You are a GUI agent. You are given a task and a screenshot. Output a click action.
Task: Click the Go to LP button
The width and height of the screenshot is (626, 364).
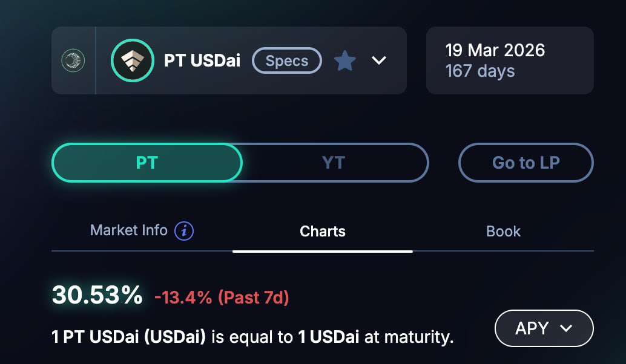(x=526, y=163)
